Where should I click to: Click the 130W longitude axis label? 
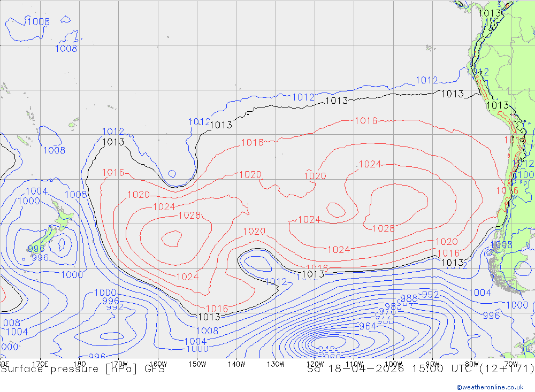click(276, 364)
